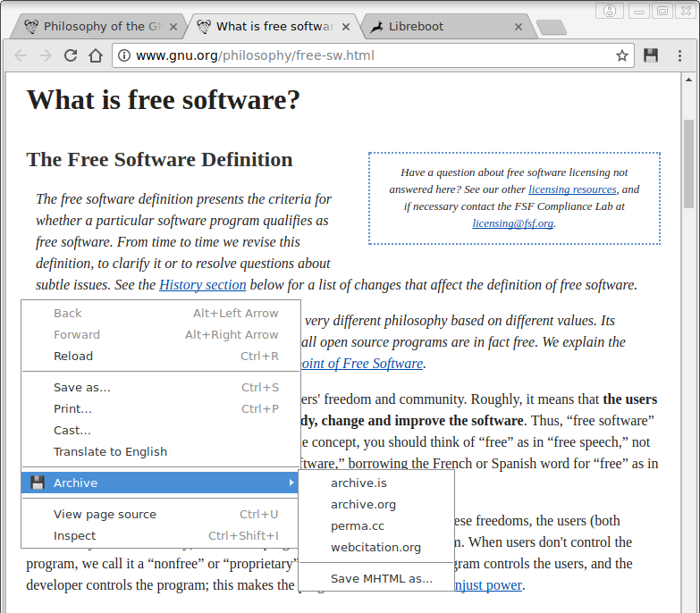Image resolution: width=700 pixels, height=613 pixels.
Task: Click the grayed Forward context menu entry
Action: pyautogui.click(x=161, y=334)
